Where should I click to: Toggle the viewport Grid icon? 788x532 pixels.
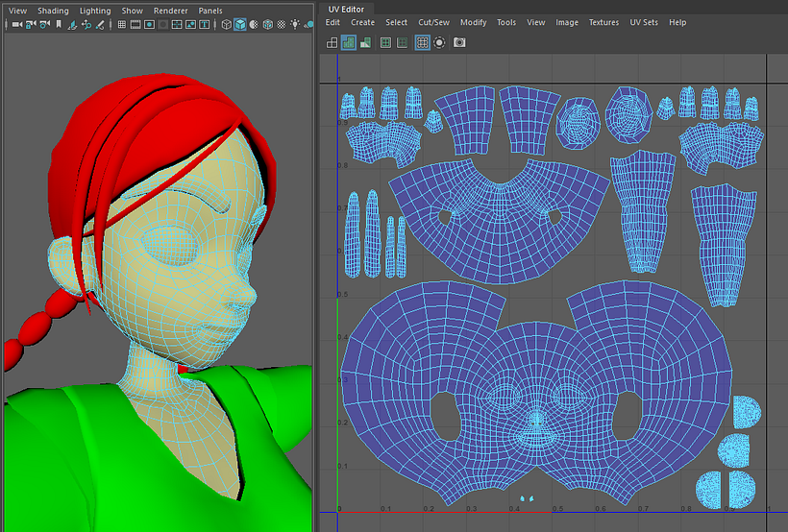point(122,24)
